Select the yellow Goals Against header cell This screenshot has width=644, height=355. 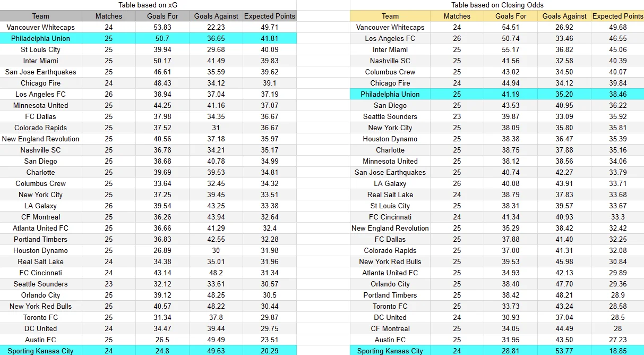pyautogui.click(x=564, y=16)
